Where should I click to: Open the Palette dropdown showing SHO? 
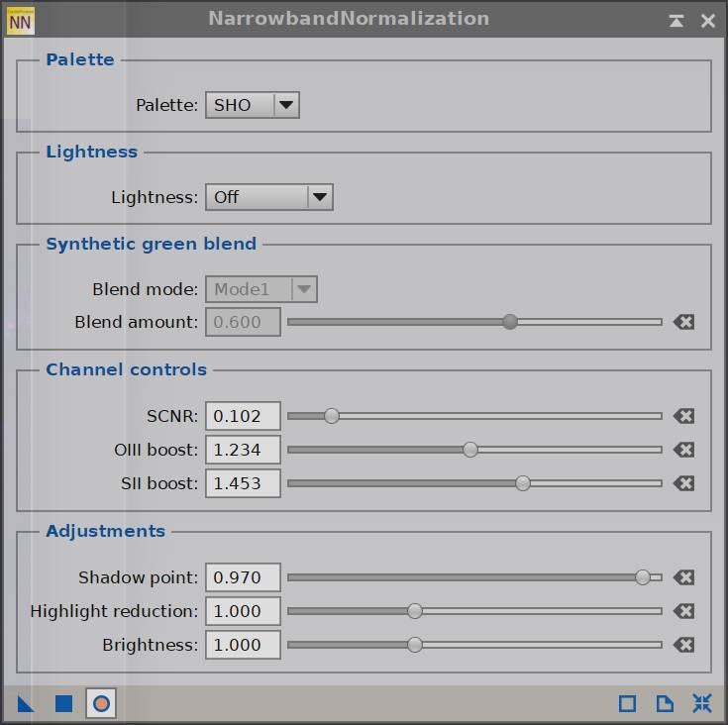(253, 105)
